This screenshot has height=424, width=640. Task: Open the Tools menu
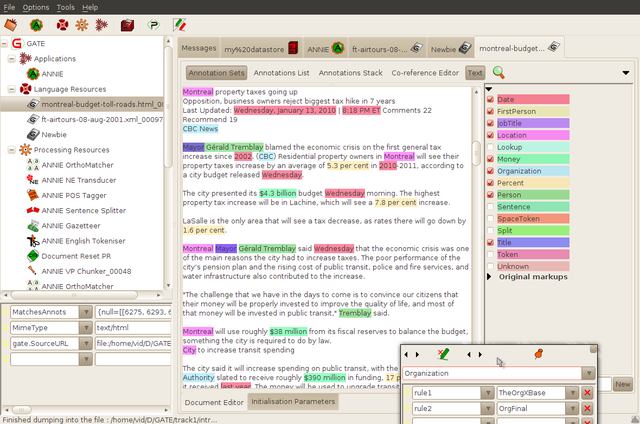point(65,7)
